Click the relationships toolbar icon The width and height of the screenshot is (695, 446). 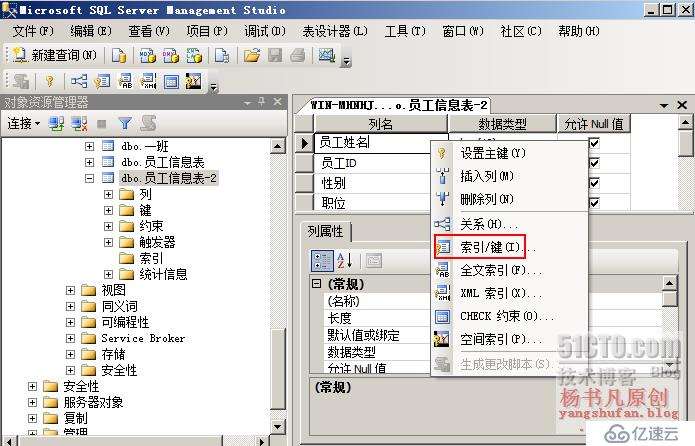pos(79,81)
